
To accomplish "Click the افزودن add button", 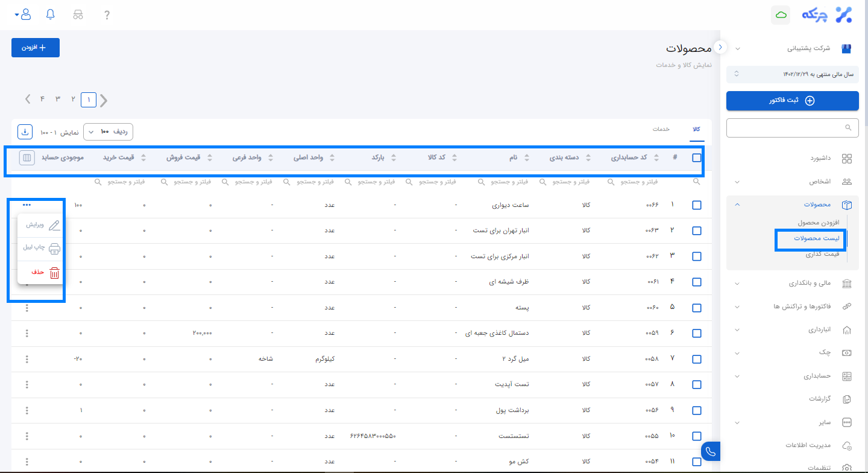I will (x=36, y=48).
